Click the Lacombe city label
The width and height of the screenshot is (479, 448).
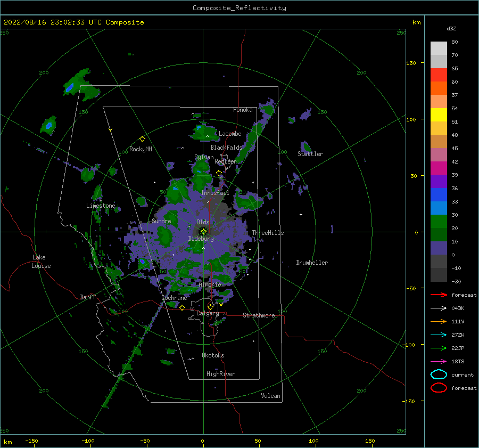(230, 134)
